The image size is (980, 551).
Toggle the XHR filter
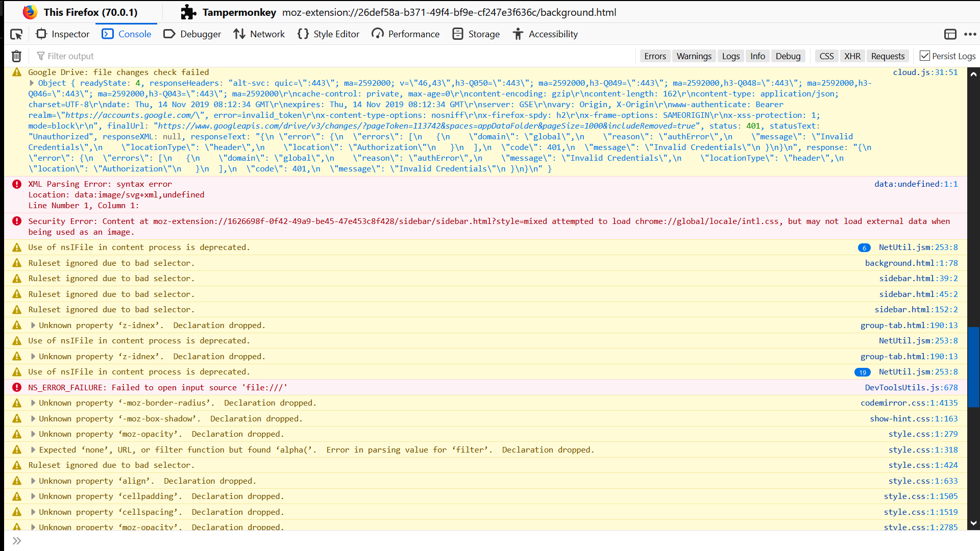point(852,56)
